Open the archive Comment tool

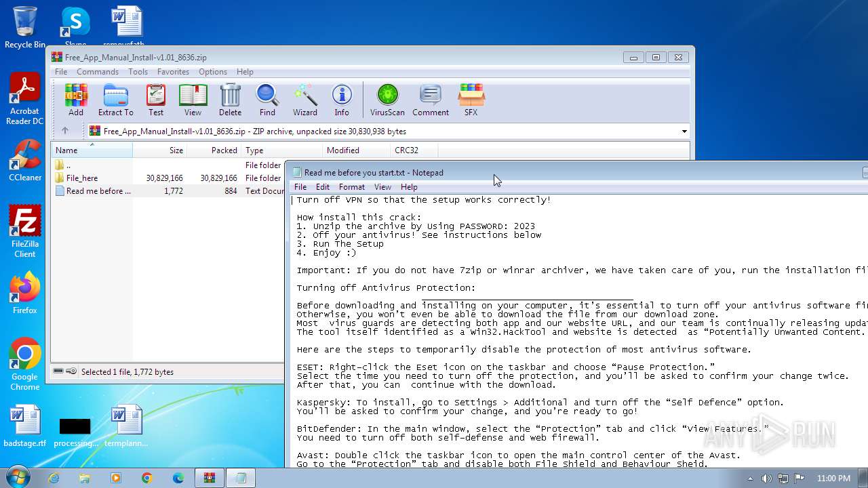click(x=431, y=100)
